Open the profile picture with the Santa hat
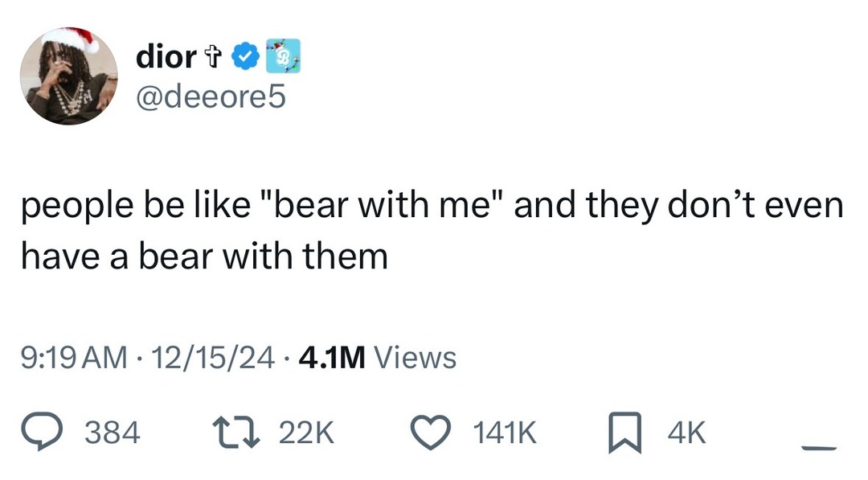The image size is (868, 480). [x=68, y=76]
